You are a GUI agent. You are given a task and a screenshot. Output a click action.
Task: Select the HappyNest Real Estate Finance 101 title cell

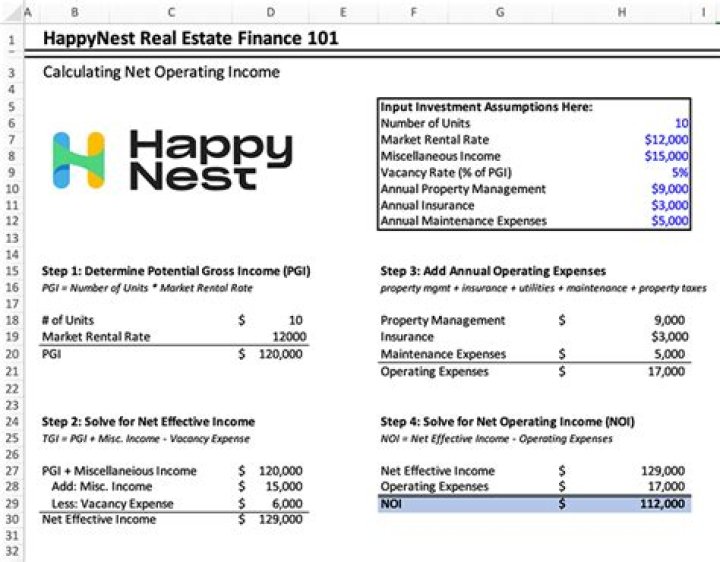pyautogui.click(x=190, y=38)
